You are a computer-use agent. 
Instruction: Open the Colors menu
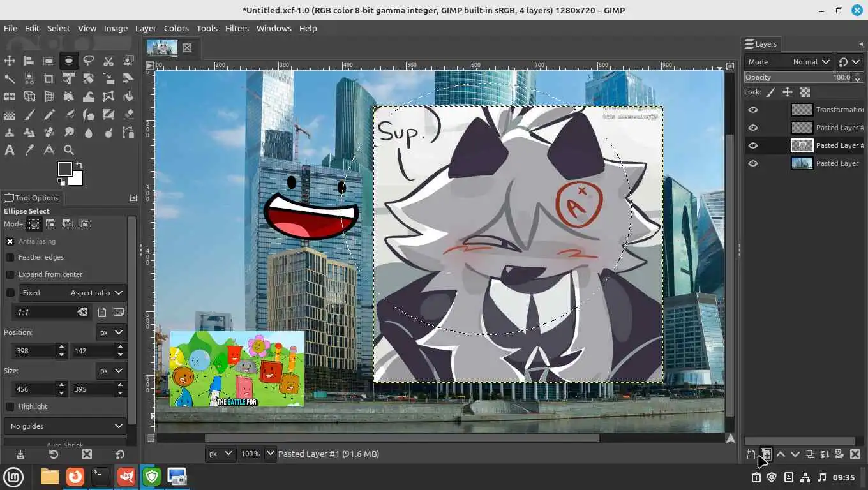[x=176, y=28]
